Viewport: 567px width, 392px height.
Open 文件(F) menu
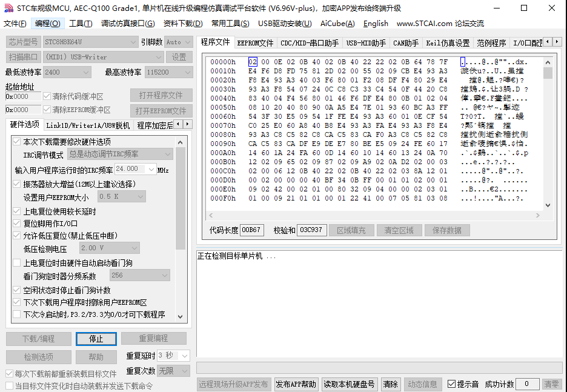click(x=15, y=24)
